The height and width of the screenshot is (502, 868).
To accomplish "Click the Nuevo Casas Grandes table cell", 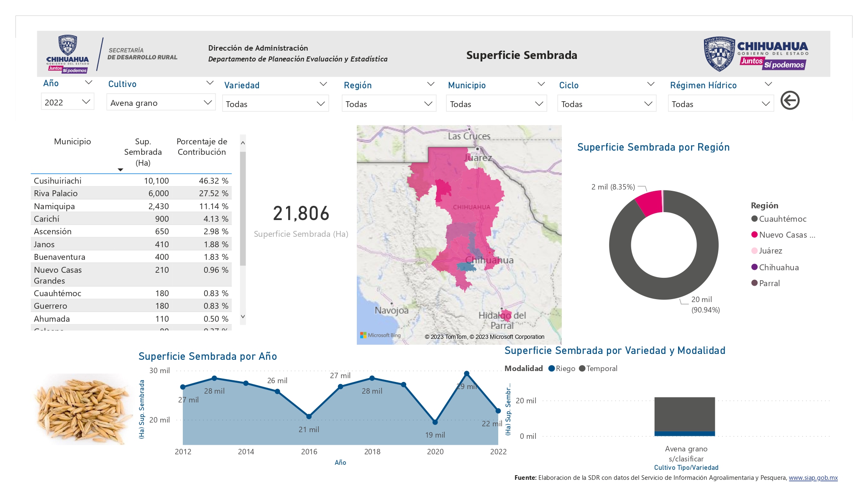I will click(58, 275).
